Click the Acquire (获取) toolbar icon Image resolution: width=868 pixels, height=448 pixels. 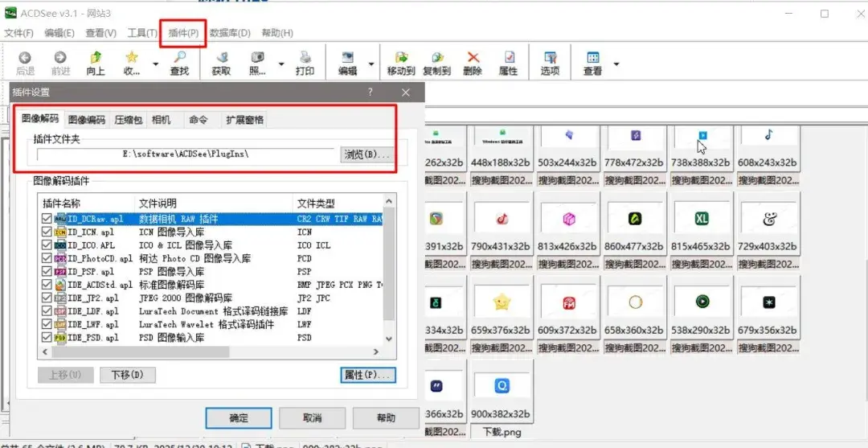point(222,58)
